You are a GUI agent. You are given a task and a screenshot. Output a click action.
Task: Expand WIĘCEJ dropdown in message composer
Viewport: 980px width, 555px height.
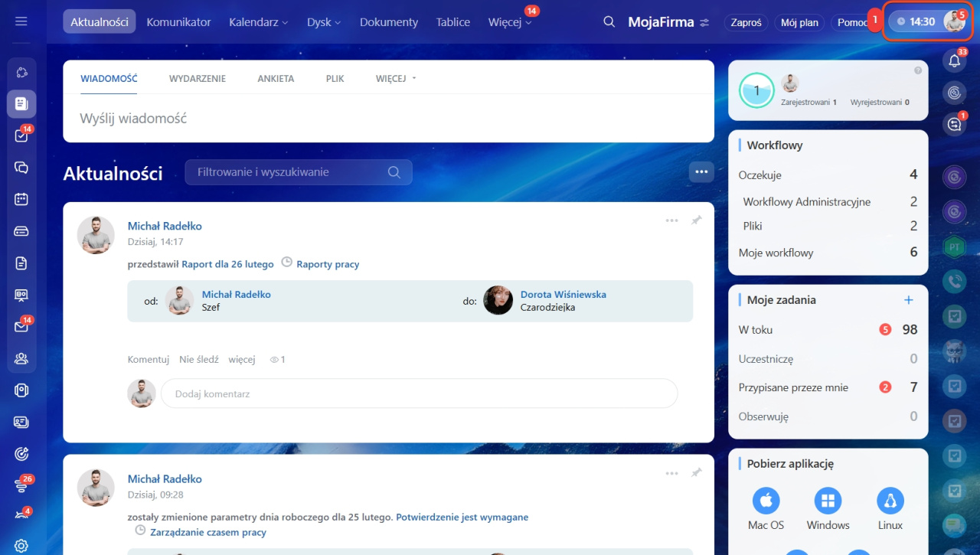point(396,78)
